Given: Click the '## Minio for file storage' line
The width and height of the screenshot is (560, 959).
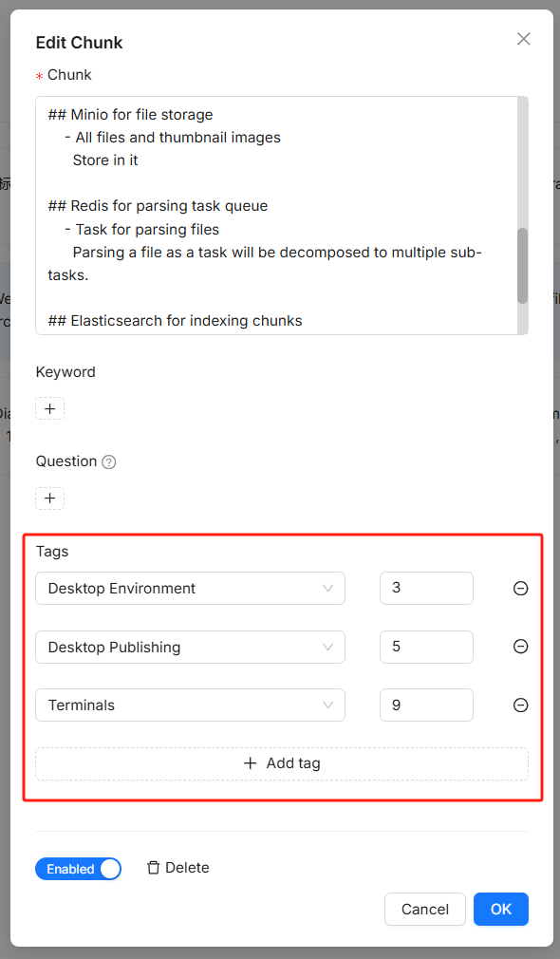Looking at the screenshot, I should click(x=131, y=115).
